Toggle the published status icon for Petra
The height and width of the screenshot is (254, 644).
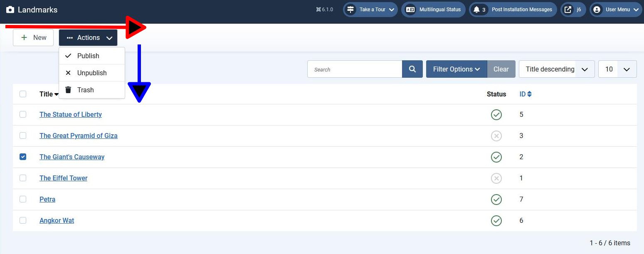tap(496, 200)
